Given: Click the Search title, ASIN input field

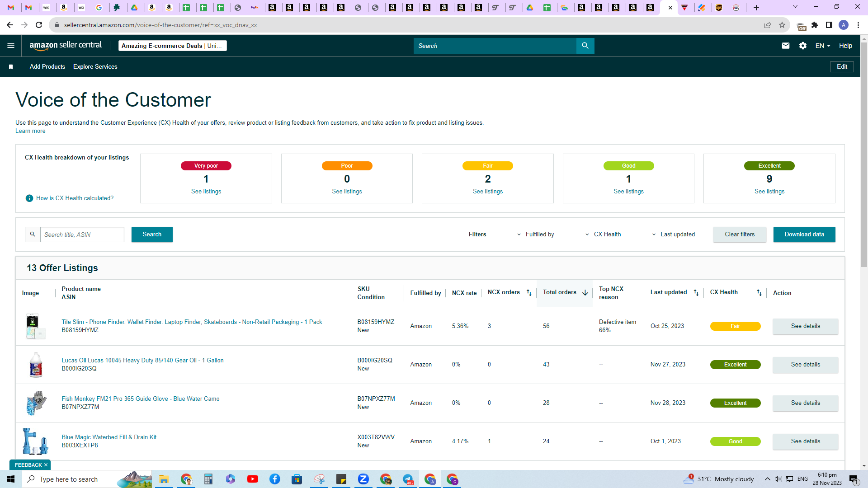Looking at the screenshot, I should click(82, 235).
